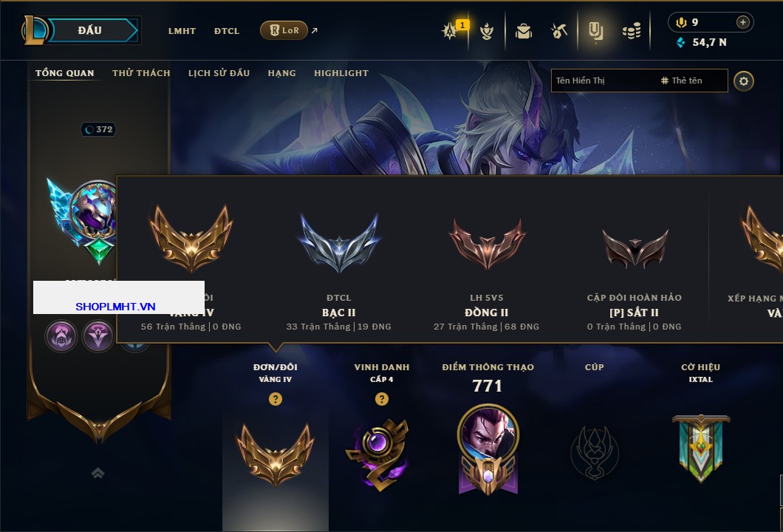Viewport: 783px width, 532px height.
Task: Click the plus icon to buy RP
Action: (743, 22)
